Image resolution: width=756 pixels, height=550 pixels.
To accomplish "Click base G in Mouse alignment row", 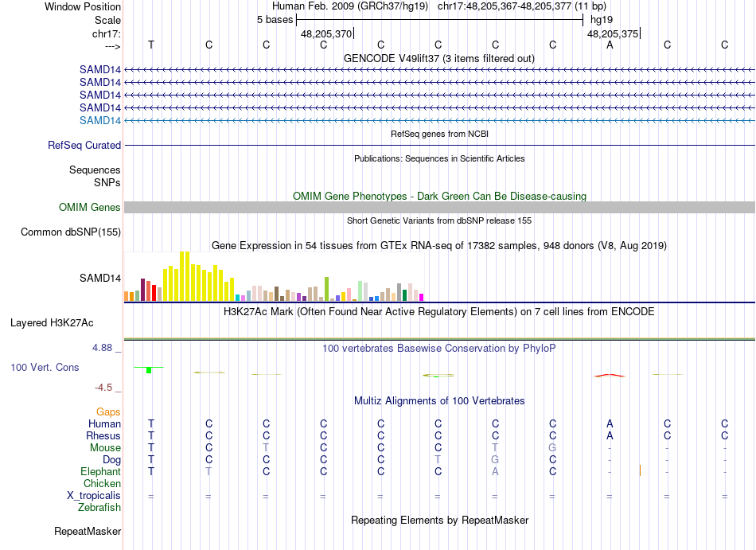I will [x=552, y=448].
